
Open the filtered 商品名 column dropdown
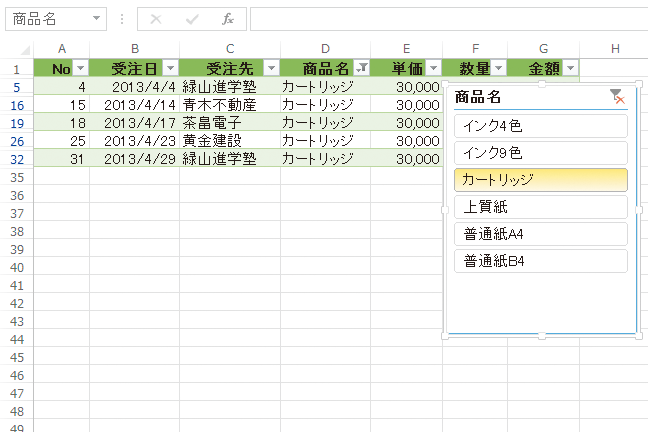click(362, 68)
